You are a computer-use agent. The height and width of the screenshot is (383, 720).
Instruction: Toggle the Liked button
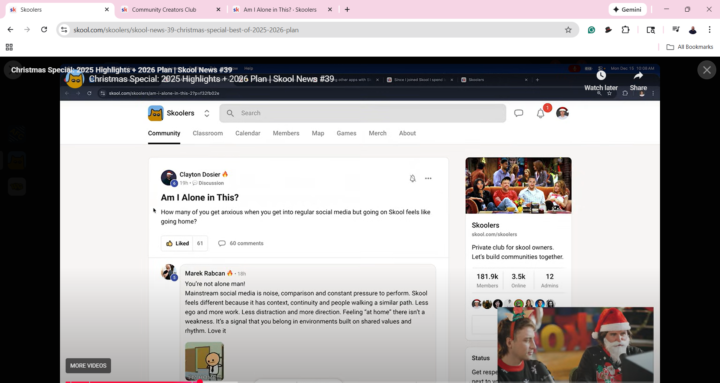[x=177, y=243]
